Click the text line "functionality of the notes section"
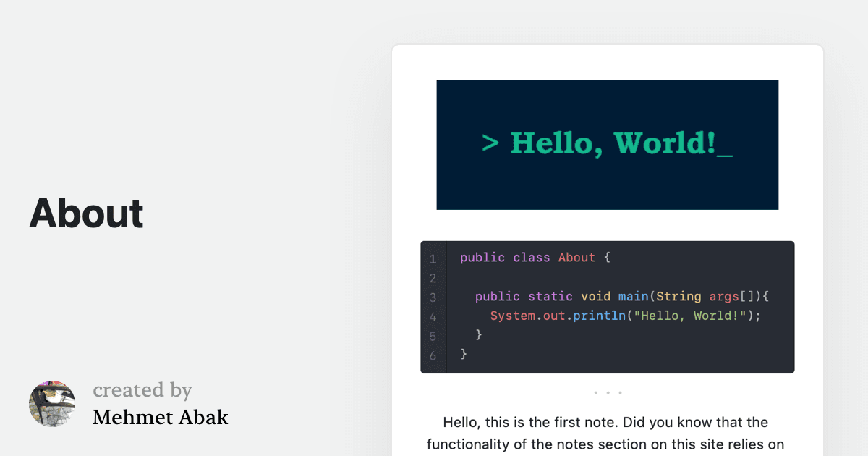Image resolution: width=868 pixels, height=456 pixels. pyautogui.click(x=605, y=444)
